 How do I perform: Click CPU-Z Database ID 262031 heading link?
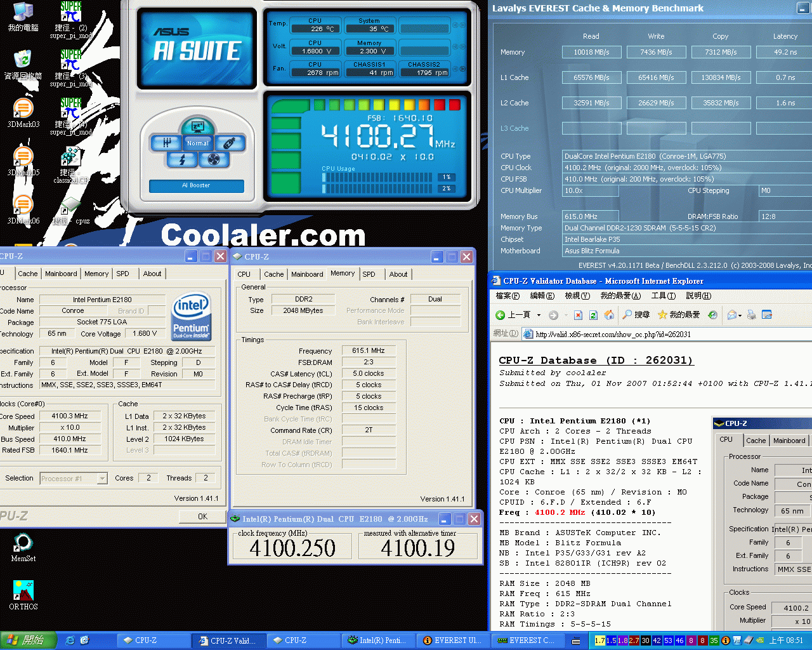[x=596, y=360]
